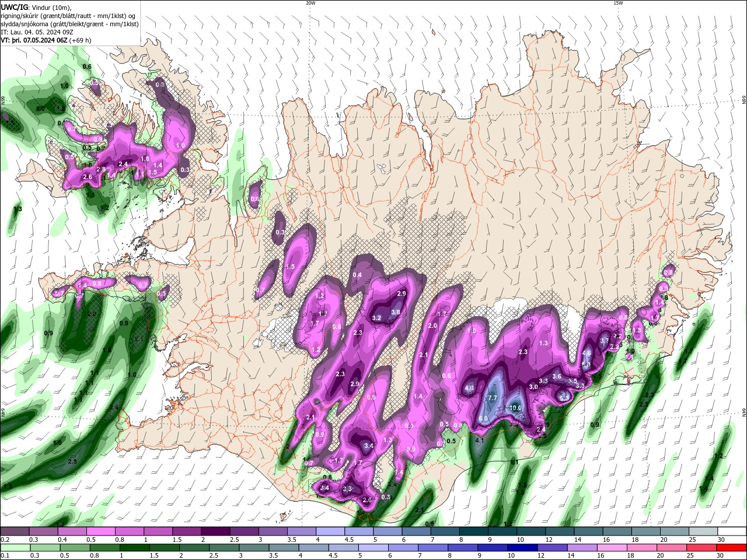747x560 pixels.
Task: Click the '3.2' snowfall value on map
Action: click(376, 318)
